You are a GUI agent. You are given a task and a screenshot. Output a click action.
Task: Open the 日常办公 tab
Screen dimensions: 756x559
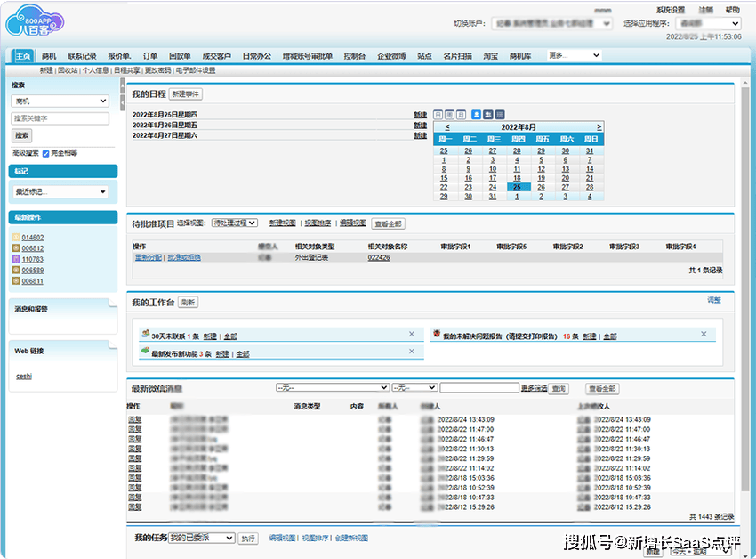pos(257,56)
